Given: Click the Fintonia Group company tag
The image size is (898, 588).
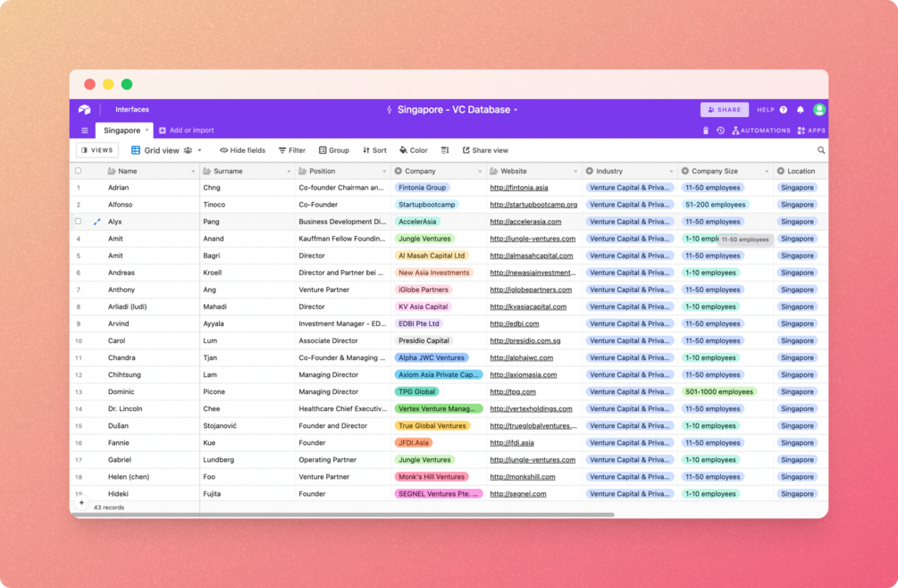Looking at the screenshot, I should tap(422, 188).
